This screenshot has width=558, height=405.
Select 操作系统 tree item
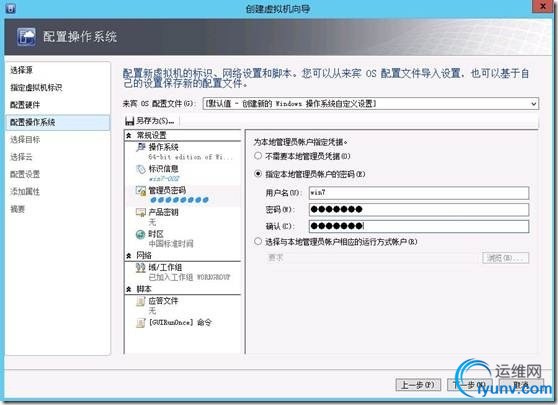coord(183,152)
